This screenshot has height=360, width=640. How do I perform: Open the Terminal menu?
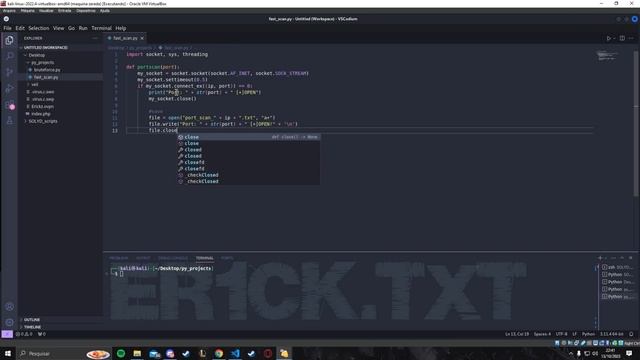click(x=101, y=28)
